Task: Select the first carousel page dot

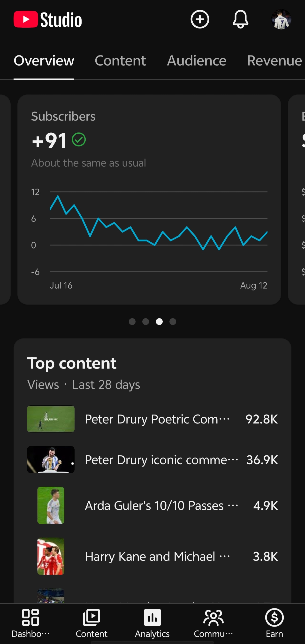Action: pos(132,322)
